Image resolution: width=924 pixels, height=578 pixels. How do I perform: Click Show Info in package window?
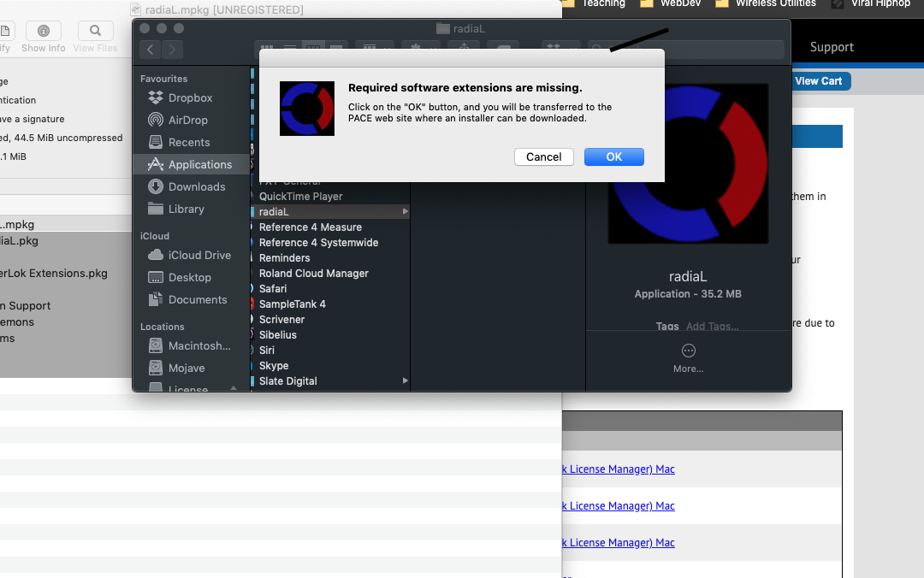(x=43, y=38)
